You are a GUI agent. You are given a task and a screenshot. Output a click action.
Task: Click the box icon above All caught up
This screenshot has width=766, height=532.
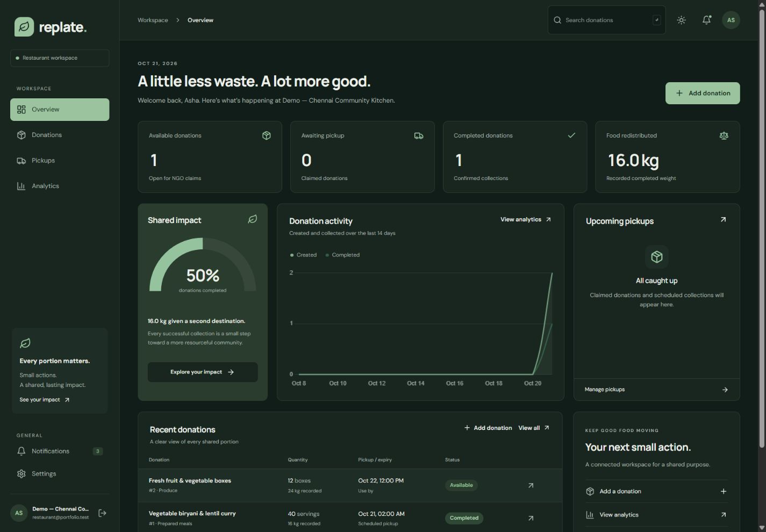(657, 257)
